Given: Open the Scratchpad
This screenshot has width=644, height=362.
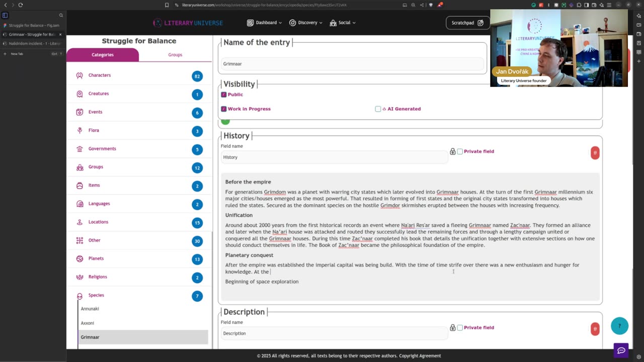Looking at the screenshot, I should pos(467,23).
